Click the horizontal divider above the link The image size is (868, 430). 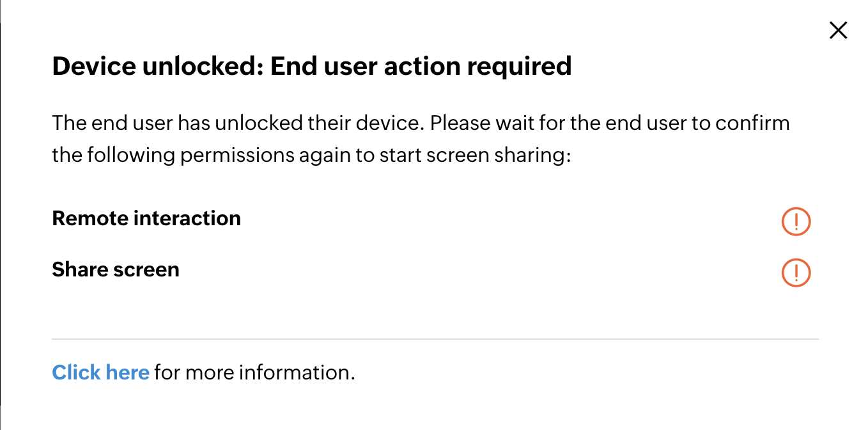435,339
